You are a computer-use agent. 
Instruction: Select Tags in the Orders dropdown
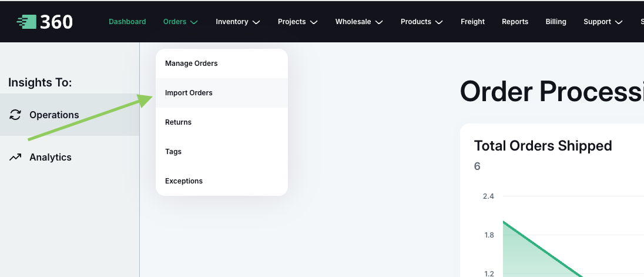pos(173,152)
